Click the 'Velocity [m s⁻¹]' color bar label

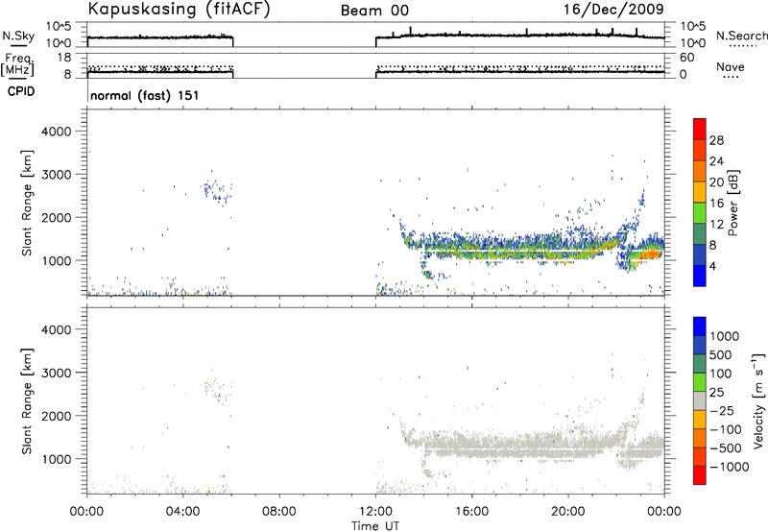click(x=758, y=400)
